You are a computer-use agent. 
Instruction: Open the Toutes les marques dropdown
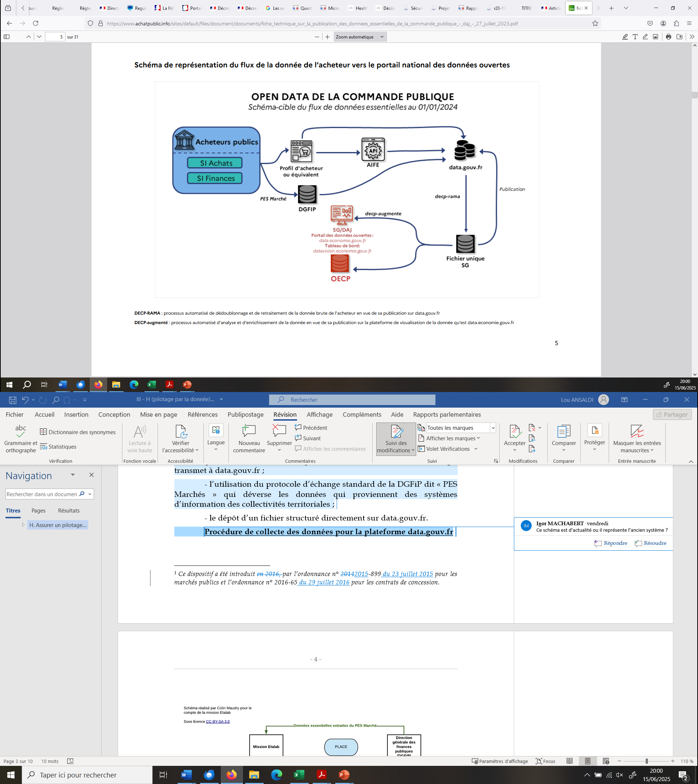coord(493,428)
